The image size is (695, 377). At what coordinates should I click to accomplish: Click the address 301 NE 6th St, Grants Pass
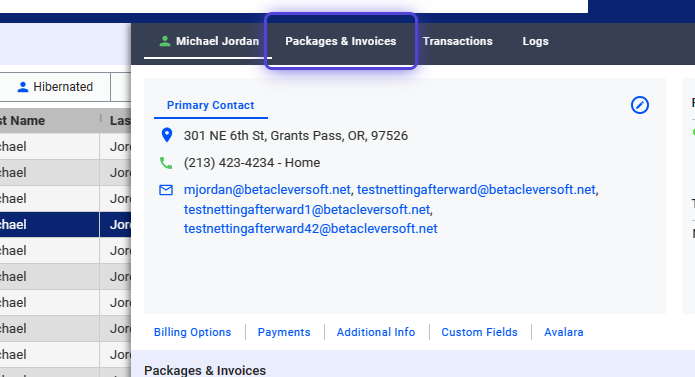pos(296,136)
